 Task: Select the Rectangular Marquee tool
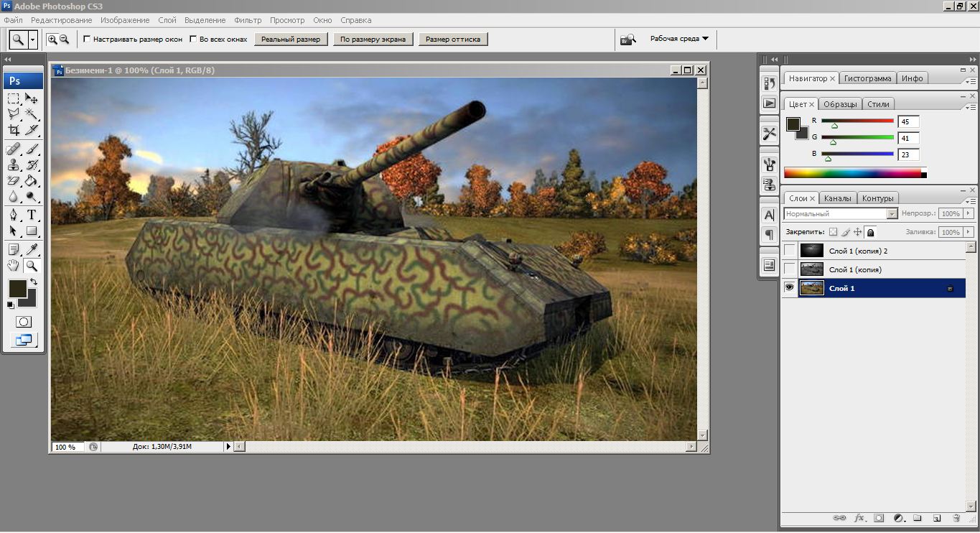[14, 98]
